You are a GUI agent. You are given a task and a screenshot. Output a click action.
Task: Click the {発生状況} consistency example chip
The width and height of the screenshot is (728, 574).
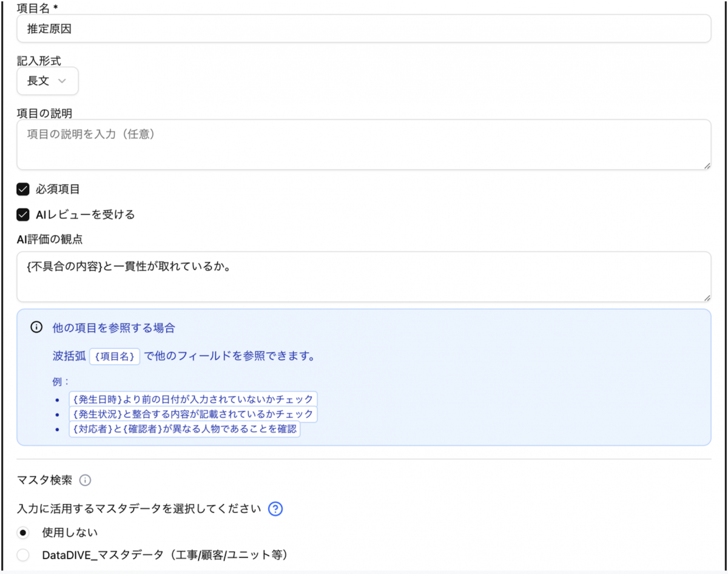[x=193, y=414]
